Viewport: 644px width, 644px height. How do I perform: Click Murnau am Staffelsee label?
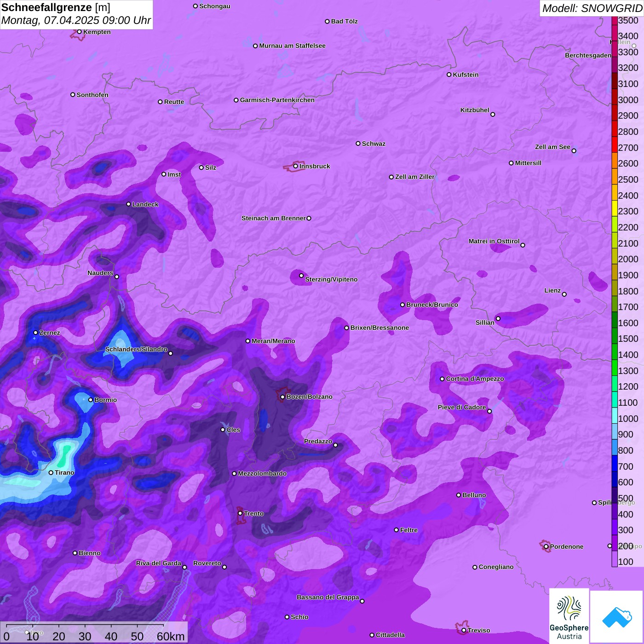click(x=292, y=46)
